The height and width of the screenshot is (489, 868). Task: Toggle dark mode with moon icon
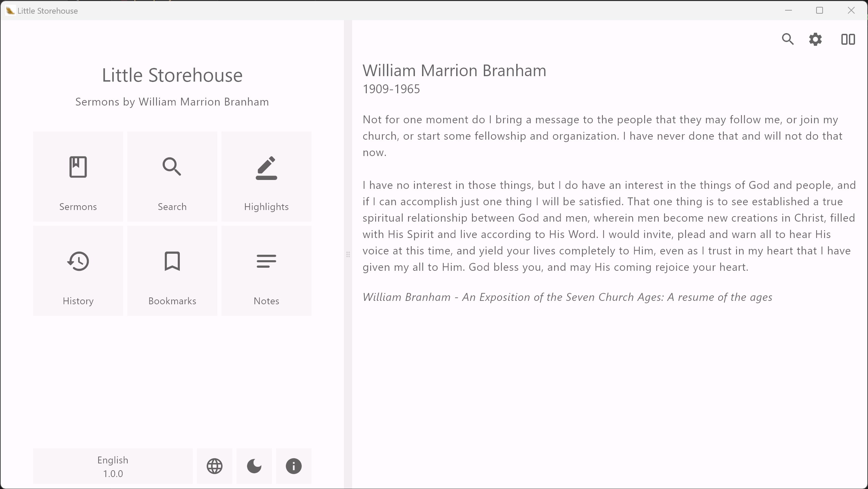(254, 466)
